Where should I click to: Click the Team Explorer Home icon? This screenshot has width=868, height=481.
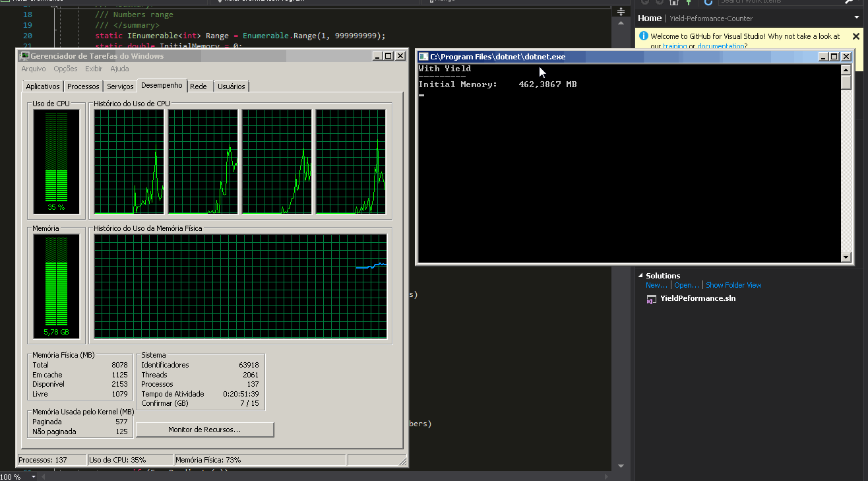(673, 2)
